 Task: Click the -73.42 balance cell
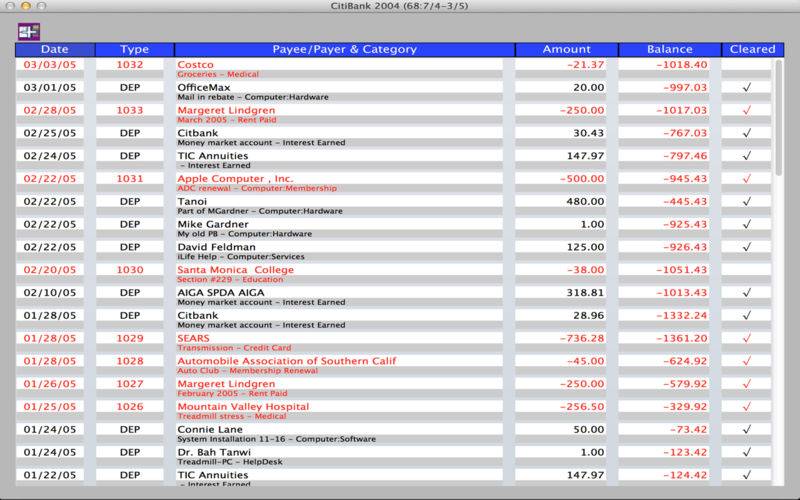coord(688,430)
